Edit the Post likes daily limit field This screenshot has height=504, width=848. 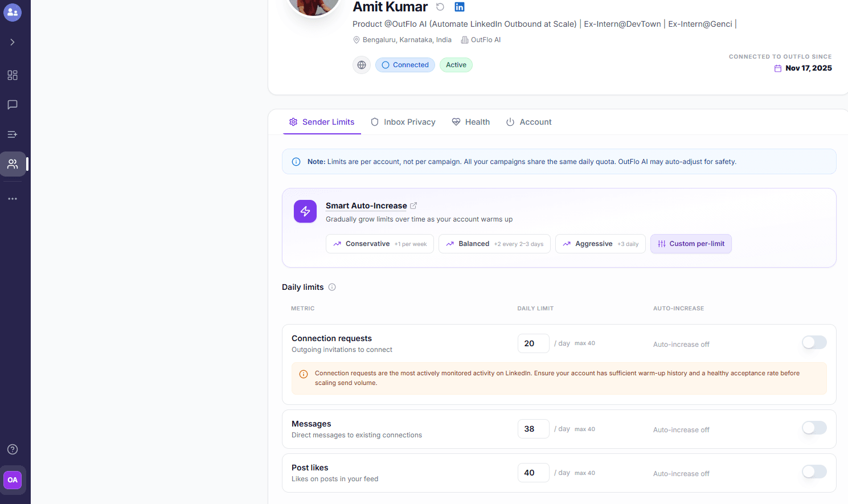click(534, 473)
